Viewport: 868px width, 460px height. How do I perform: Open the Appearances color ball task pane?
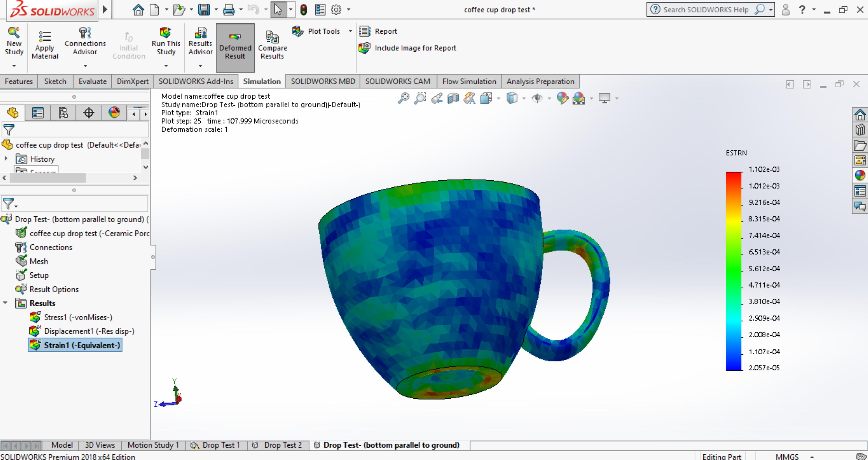tap(860, 175)
